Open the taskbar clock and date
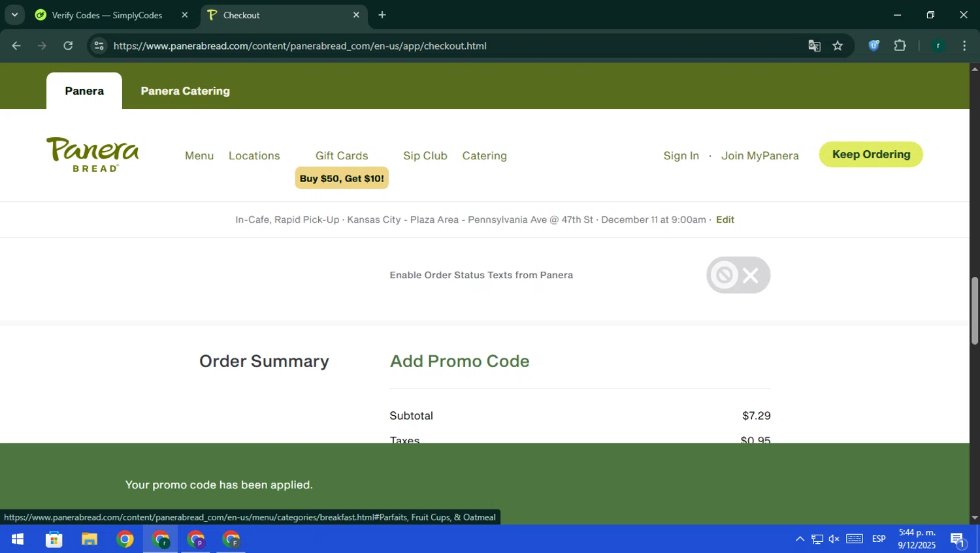This screenshot has width=980, height=553. (917, 539)
